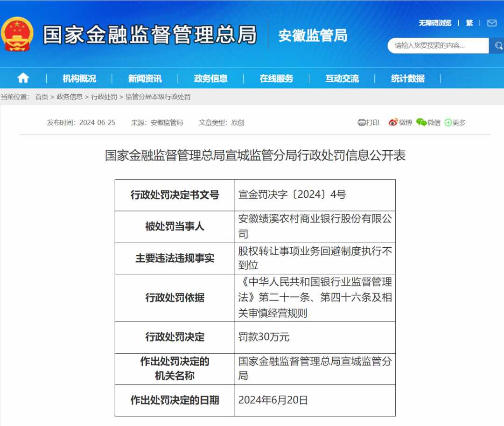Open the 更多 sharing options
504x426 pixels.
pos(455,122)
